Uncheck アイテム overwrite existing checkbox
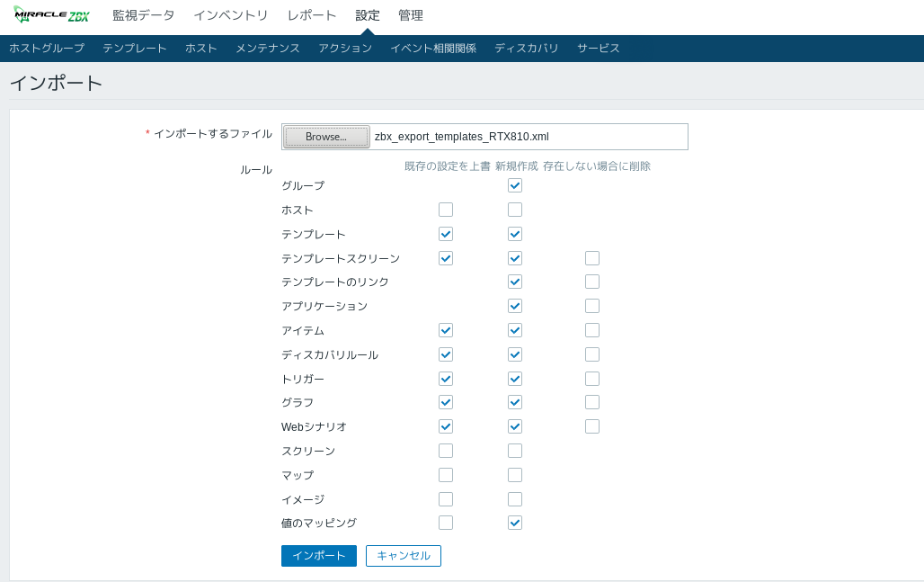Screen dimensions: 924x582 [446, 330]
